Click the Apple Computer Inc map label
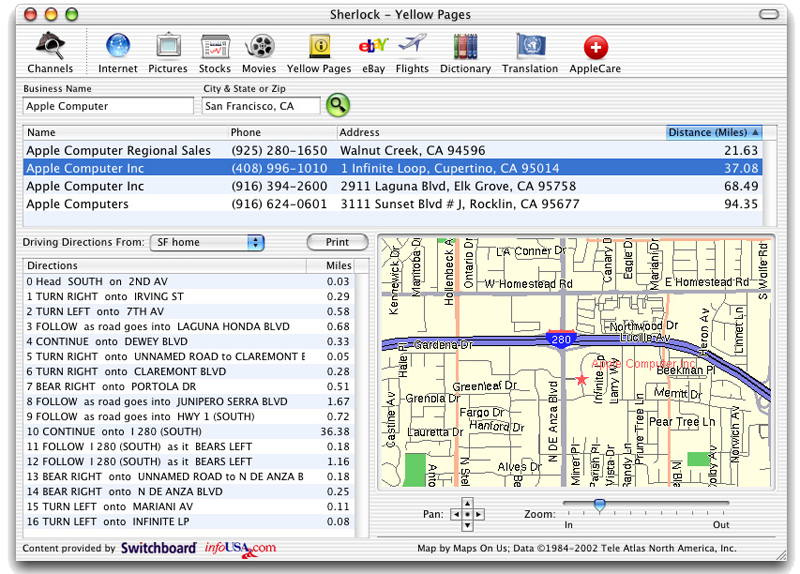 point(643,364)
